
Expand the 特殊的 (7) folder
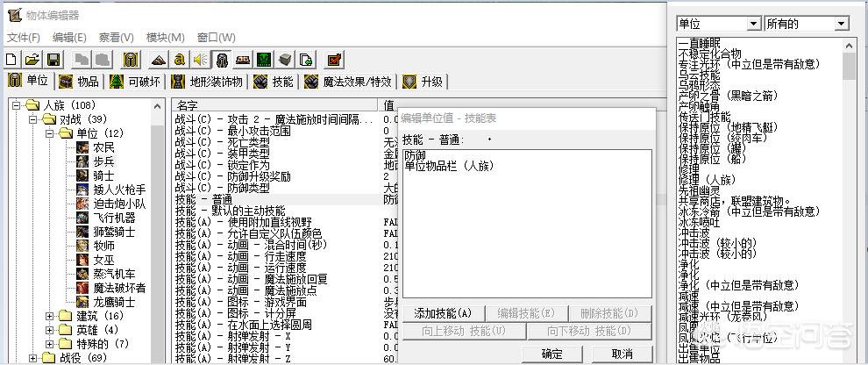tap(50, 344)
